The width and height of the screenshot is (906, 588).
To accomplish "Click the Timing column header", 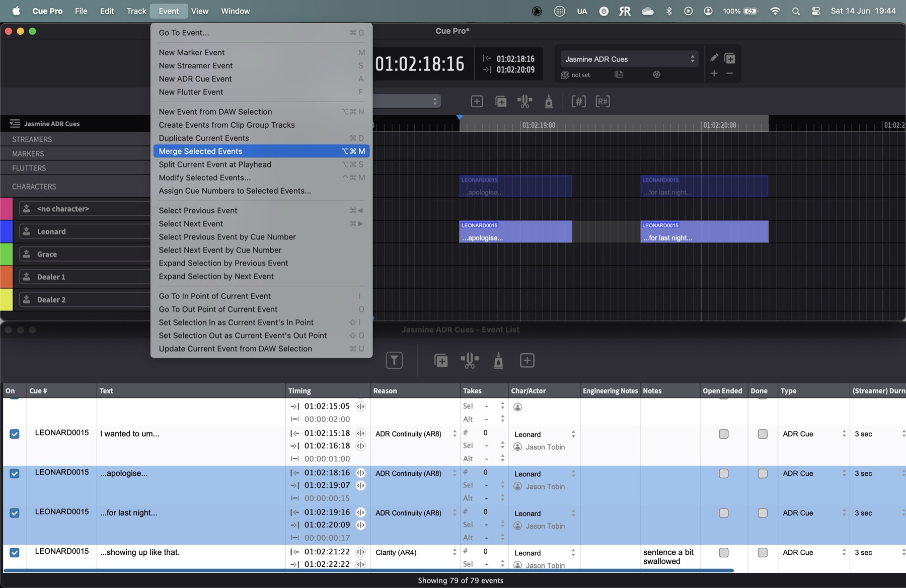I will click(328, 391).
